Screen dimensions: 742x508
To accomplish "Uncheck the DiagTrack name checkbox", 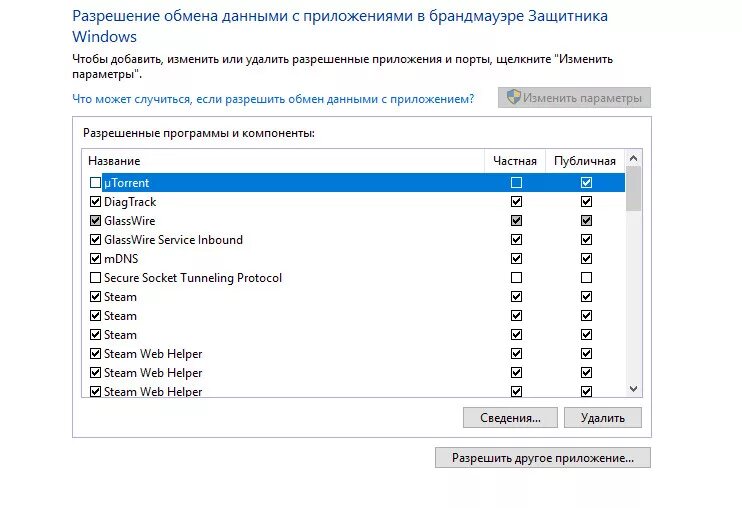I will coord(95,201).
